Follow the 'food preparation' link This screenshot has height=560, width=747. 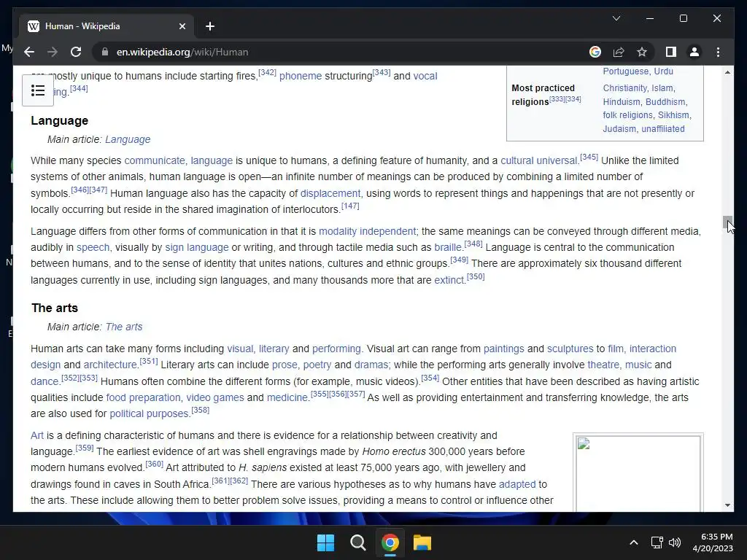click(144, 397)
